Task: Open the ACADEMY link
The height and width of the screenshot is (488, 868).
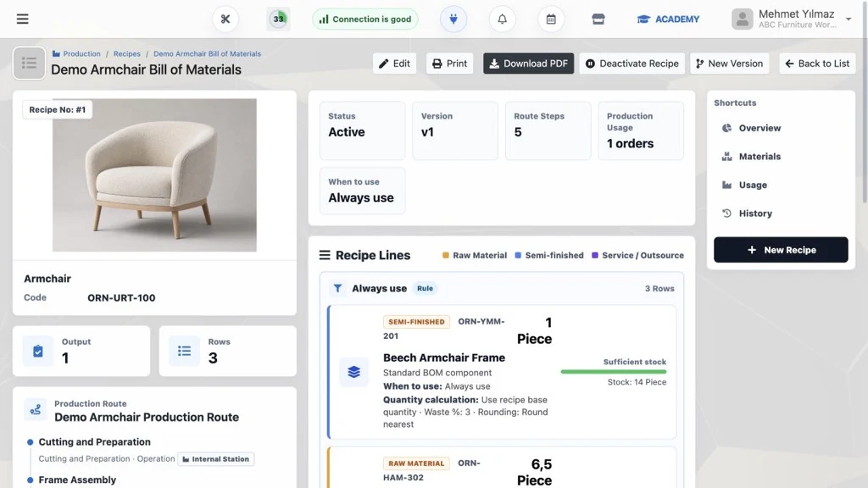Action: (668, 19)
